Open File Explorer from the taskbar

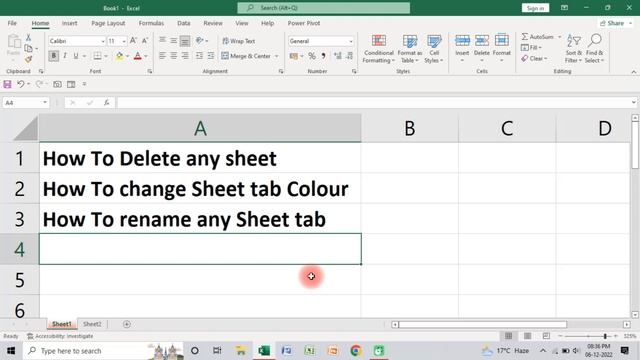tap(241, 351)
